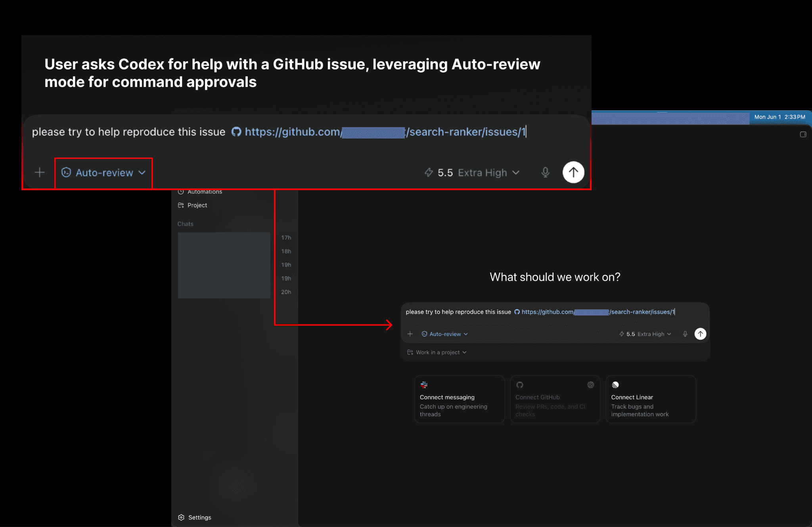Screen dimensions: 812x527
Task: Open the Connect Linear card
Action: pos(651,399)
